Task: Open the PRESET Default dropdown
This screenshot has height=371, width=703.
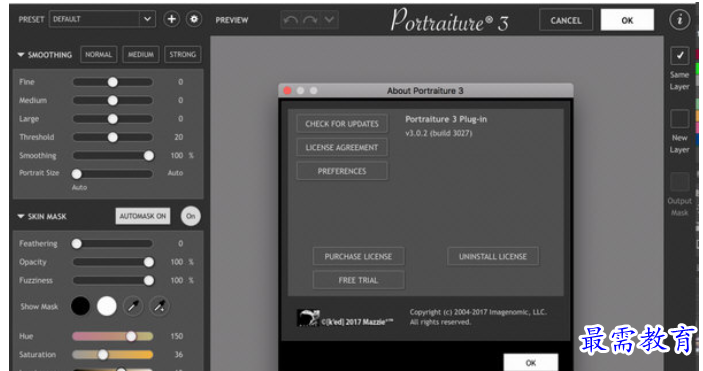Action: (x=102, y=19)
